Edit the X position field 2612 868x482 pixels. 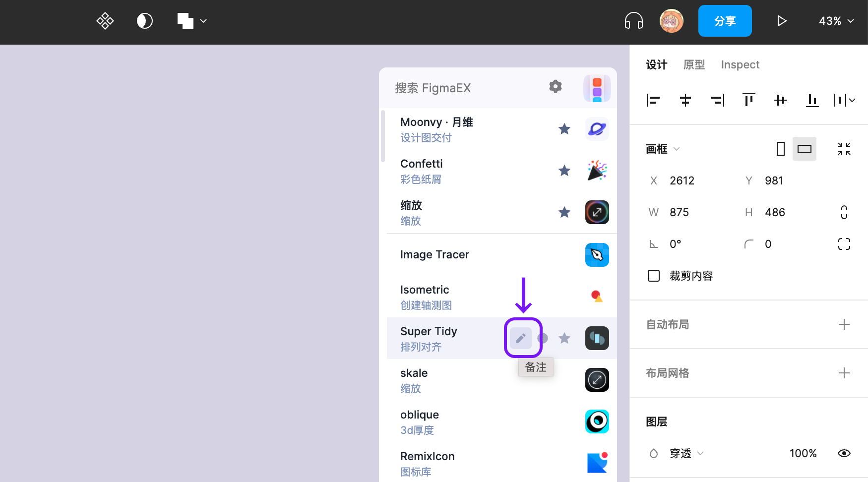pyautogui.click(x=682, y=181)
